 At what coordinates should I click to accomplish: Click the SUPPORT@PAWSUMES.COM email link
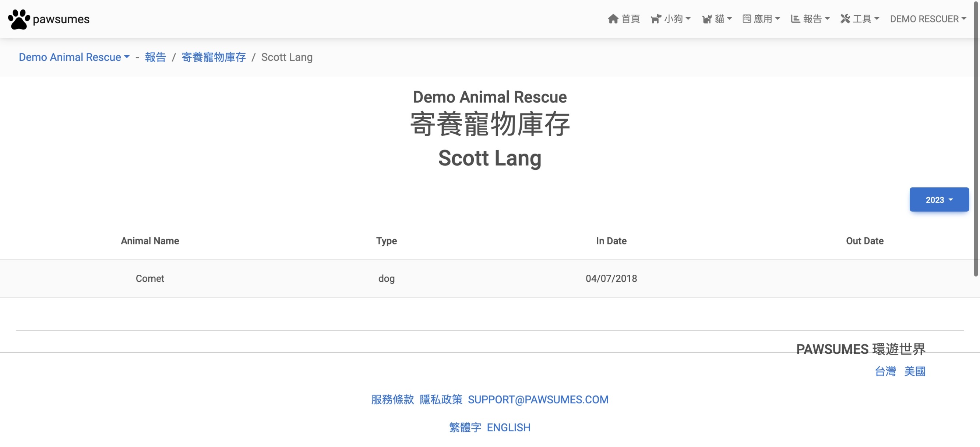(x=538, y=400)
